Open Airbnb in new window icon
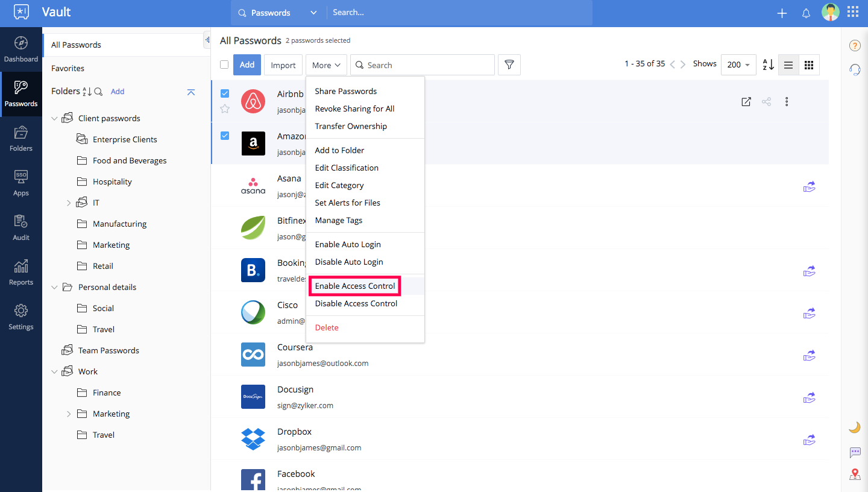The height and width of the screenshot is (492, 868). click(746, 102)
